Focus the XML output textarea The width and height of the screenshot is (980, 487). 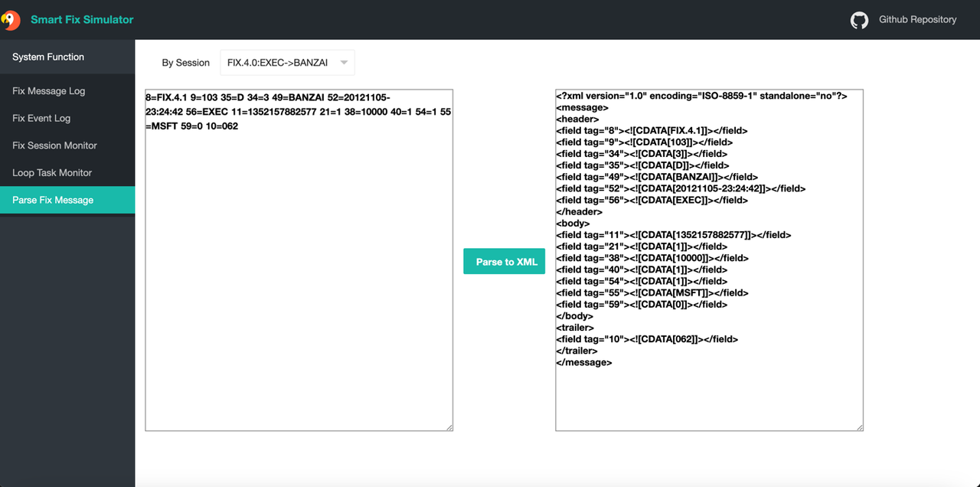click(710, 260)
